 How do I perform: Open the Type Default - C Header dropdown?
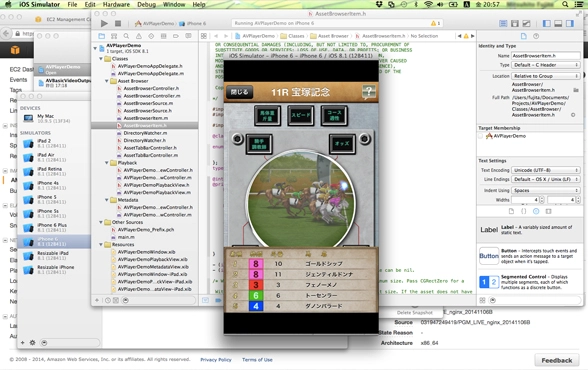click(546, 65)
